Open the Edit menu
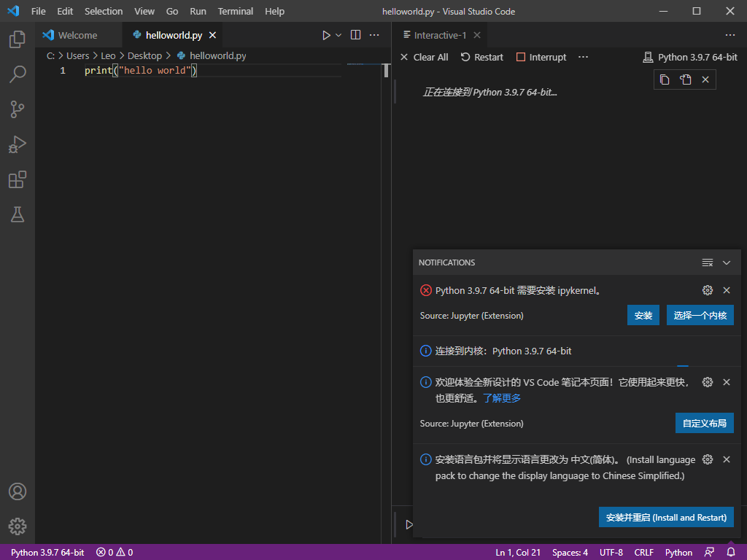This screenshot has width=747, height=560. tap(65, 12)
